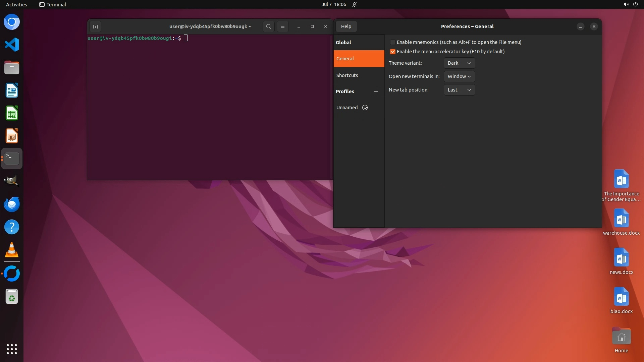Open the terminal search icon
Screen dimensions: 644x362
268,26
